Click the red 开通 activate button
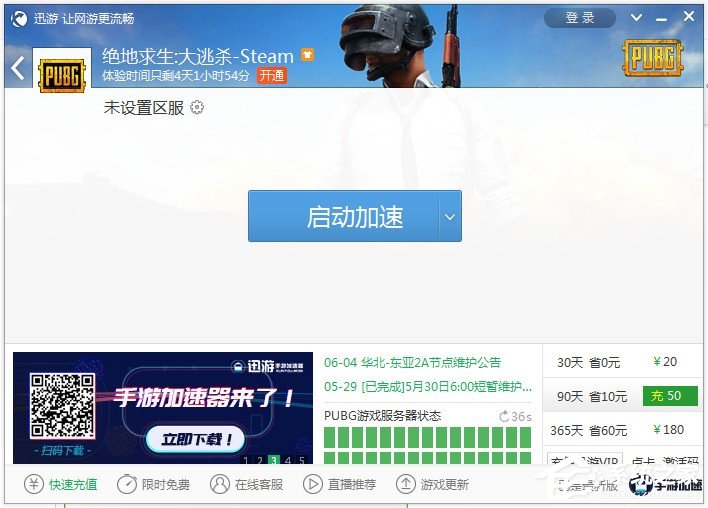Viewport: 708px width, 508px height. 271,75
